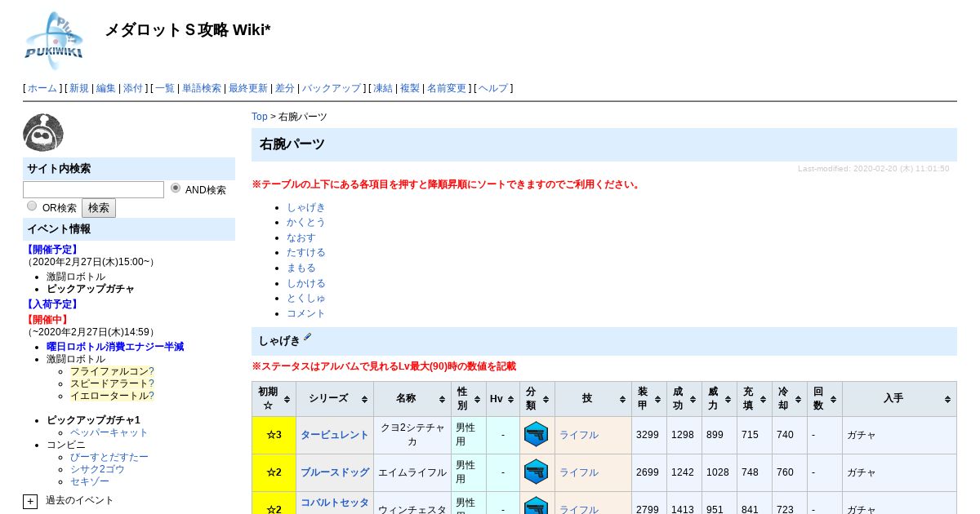This screenshot has width=980, height=514.
Task: Click the site search input field
Action: coord(93,189)
